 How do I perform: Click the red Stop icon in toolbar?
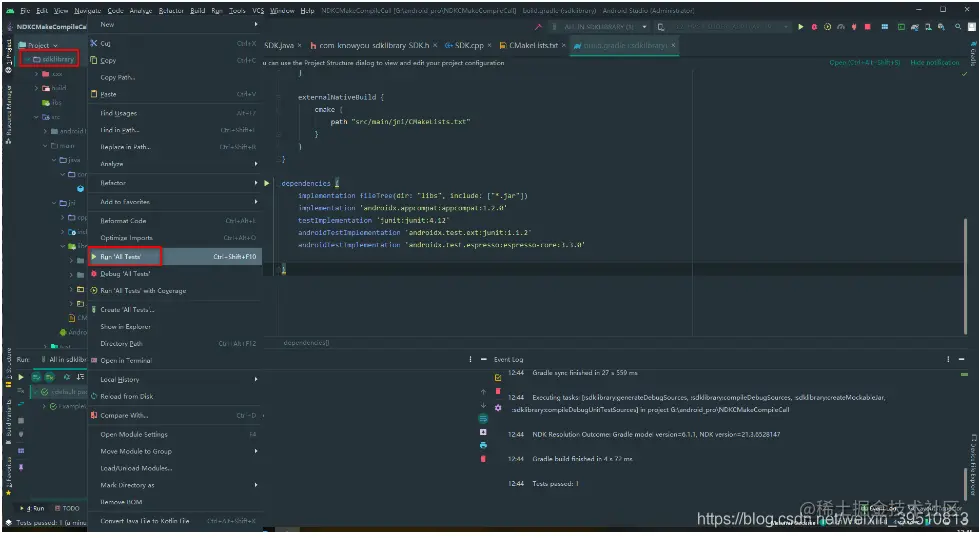[868, 27]
